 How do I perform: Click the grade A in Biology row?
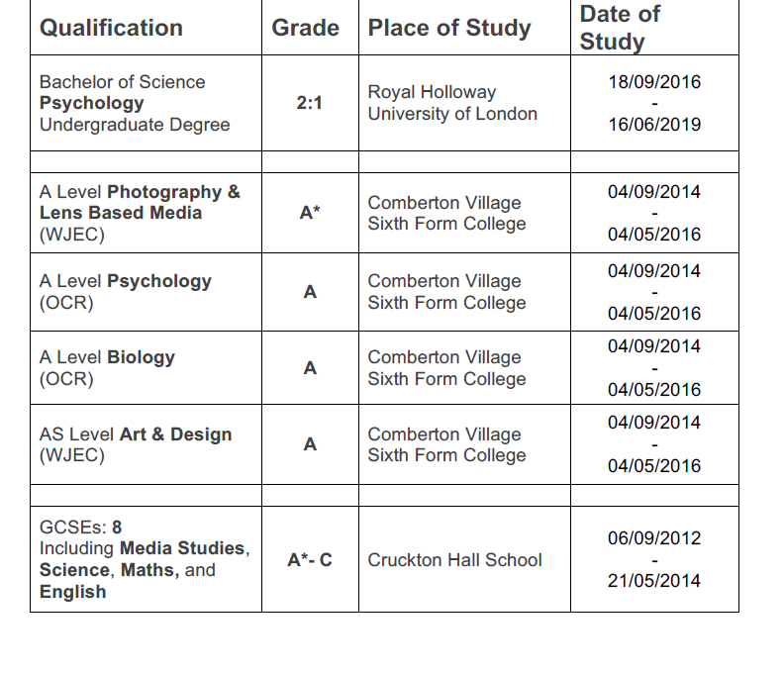tap(310, 368)
